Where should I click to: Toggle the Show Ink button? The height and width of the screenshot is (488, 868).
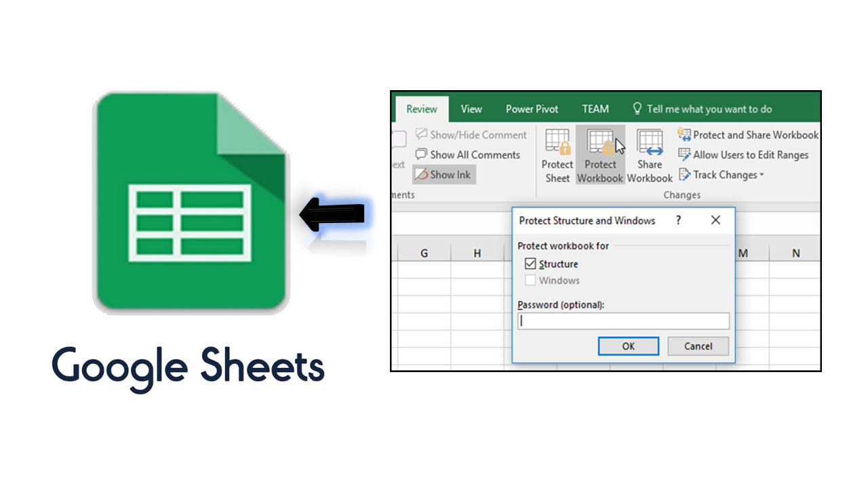click(443, 174)
